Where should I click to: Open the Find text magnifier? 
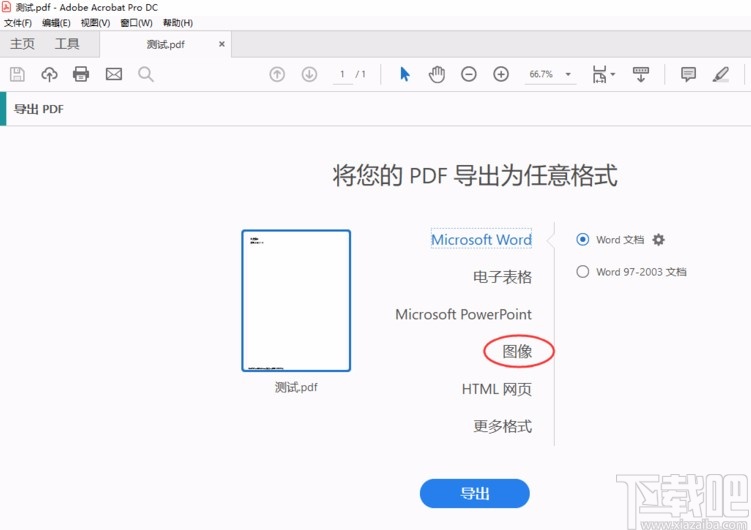click(x=146, y=74)
